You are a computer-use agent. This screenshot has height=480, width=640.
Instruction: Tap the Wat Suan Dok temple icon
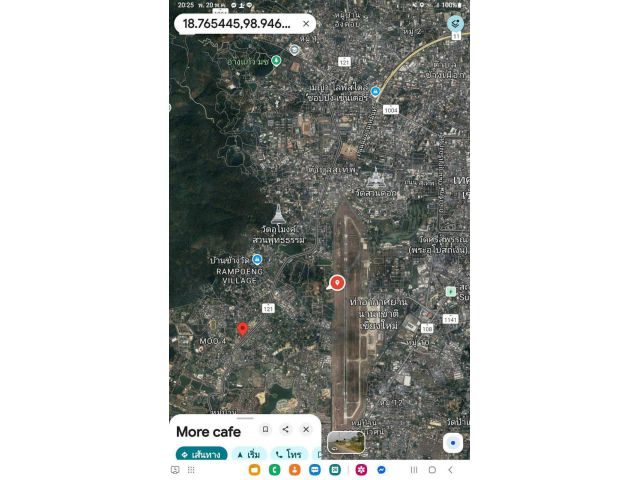coord(376,178)
